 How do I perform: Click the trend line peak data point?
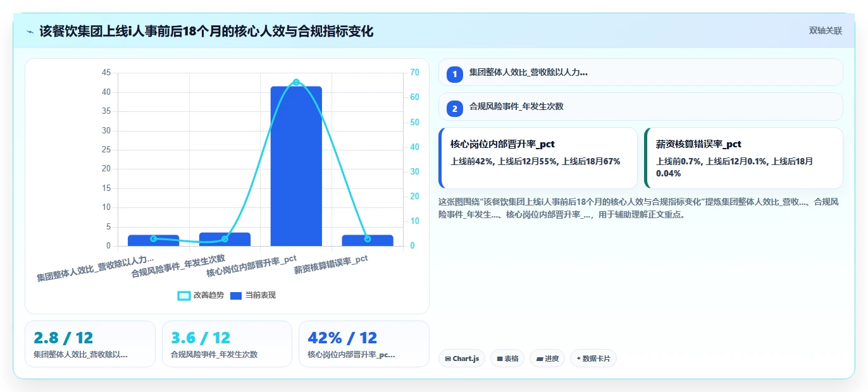(x=296, y=82)
